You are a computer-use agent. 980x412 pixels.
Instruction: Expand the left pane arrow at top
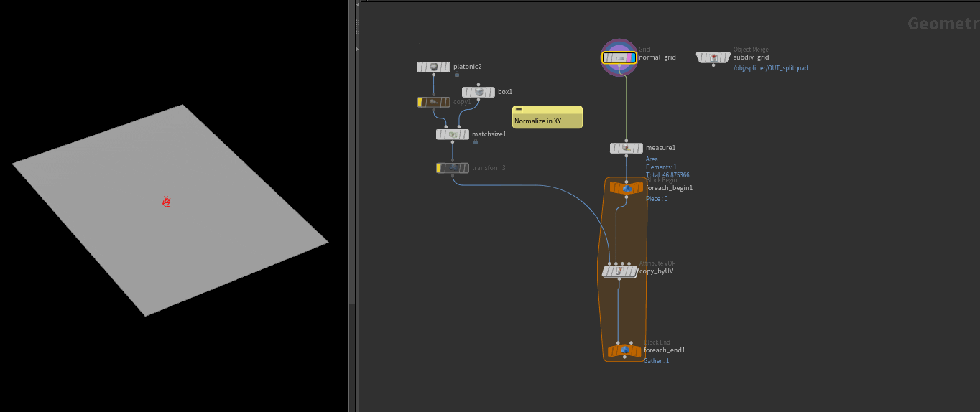[x=358, y=3]
